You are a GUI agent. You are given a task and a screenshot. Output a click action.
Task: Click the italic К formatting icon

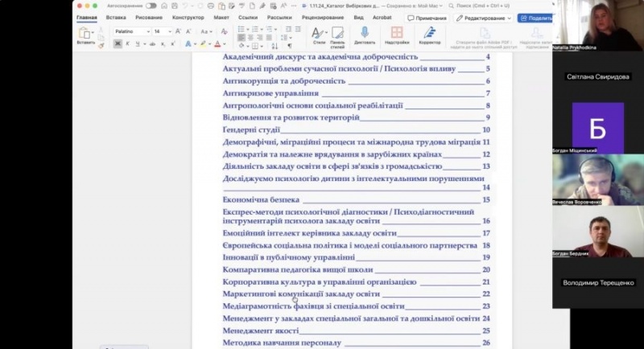click(128, 43)
